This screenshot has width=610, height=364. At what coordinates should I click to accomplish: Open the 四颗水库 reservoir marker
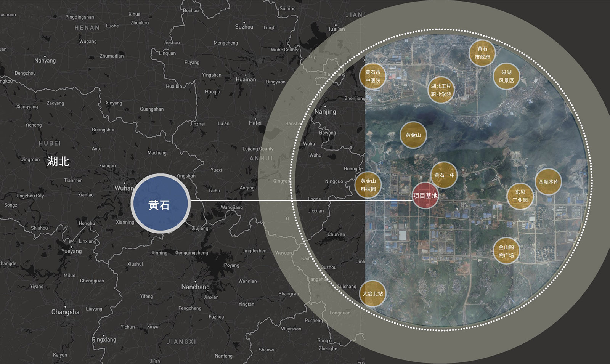[x=548, y=181]
